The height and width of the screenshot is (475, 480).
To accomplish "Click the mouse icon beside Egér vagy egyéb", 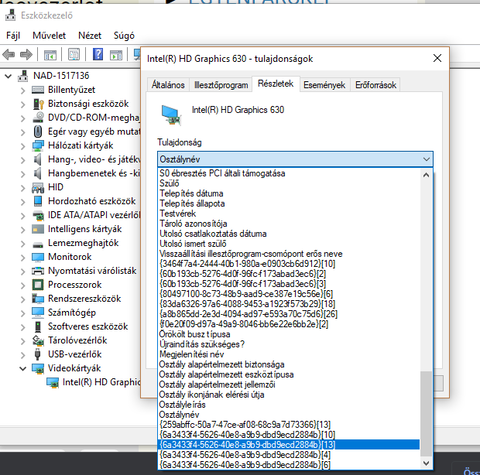I will click(x=38, y=132).
